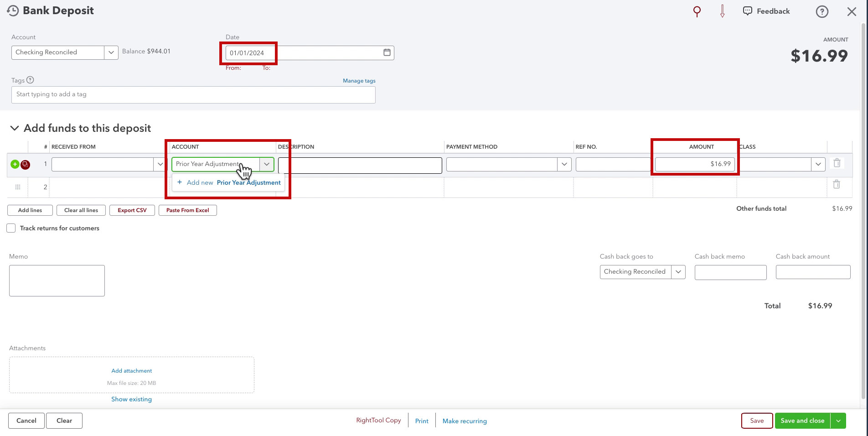Click the Account field containing Prior Year Adjustment
This screenshot has height=436, width=868.
216,164
